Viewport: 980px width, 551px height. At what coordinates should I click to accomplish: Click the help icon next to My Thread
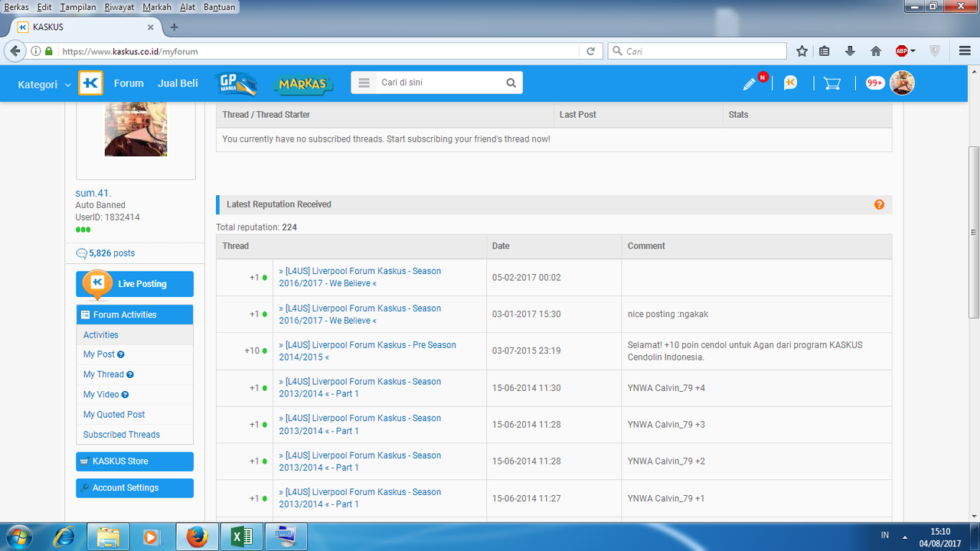point(130,375)
